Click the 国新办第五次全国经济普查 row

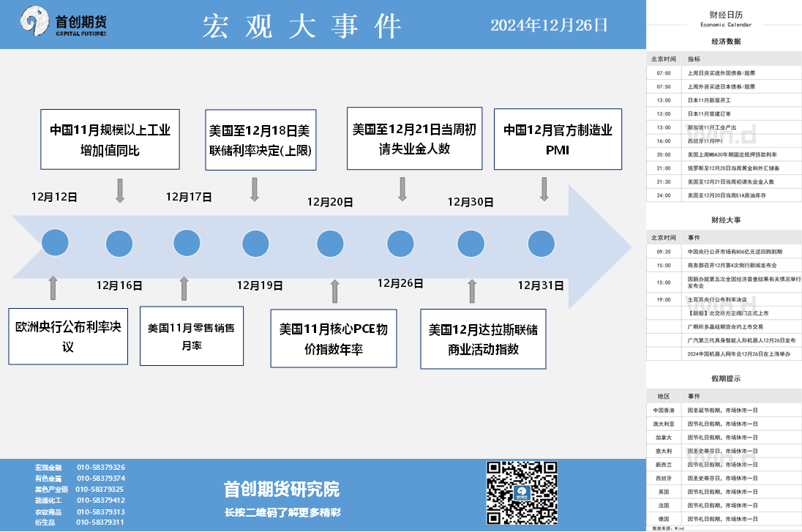point(724,282)
